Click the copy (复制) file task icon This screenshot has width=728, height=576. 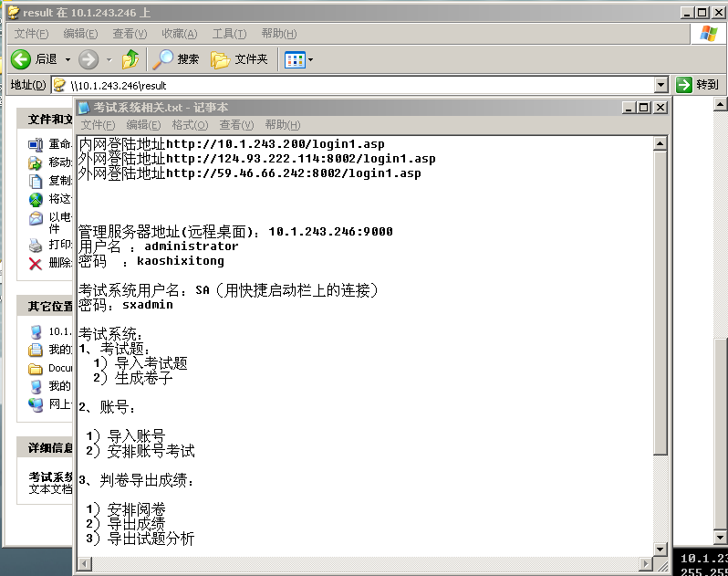point(36,181)
